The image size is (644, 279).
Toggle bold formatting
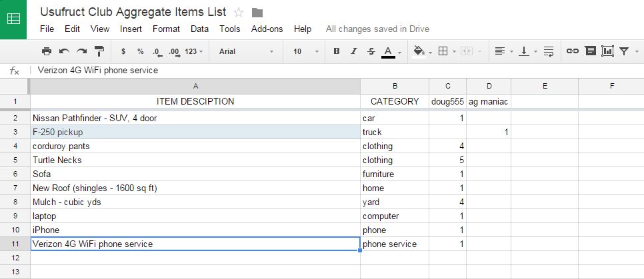click(337, 51)
